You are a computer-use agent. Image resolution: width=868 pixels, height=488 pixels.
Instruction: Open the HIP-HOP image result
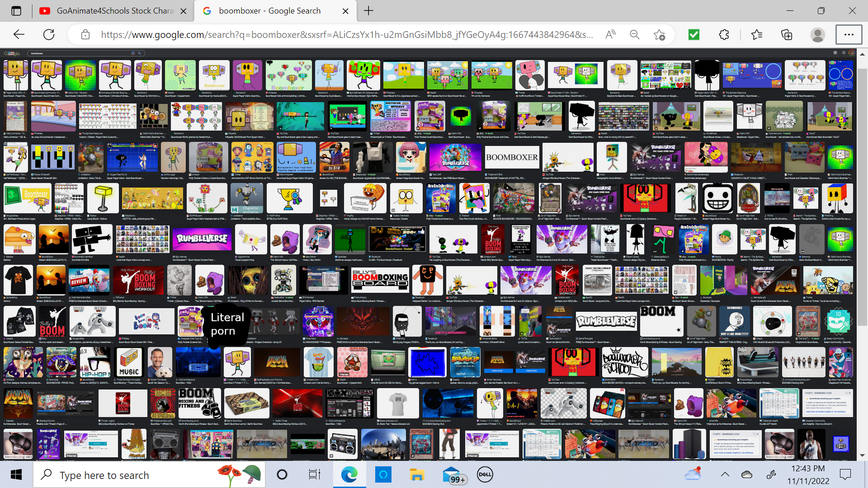click(x=95, y=362)
